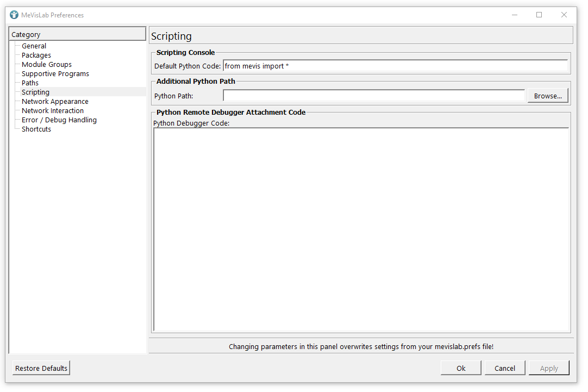Open the Packages preferences category
This screenshot has height=392, width=588.
click(36, 55)
